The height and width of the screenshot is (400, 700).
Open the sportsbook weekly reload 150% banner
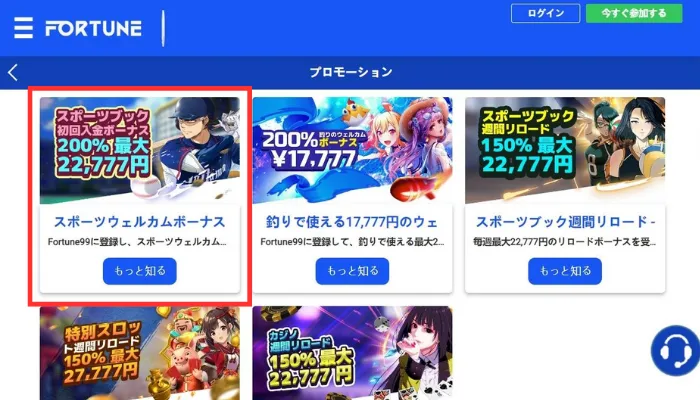[565, 150]
